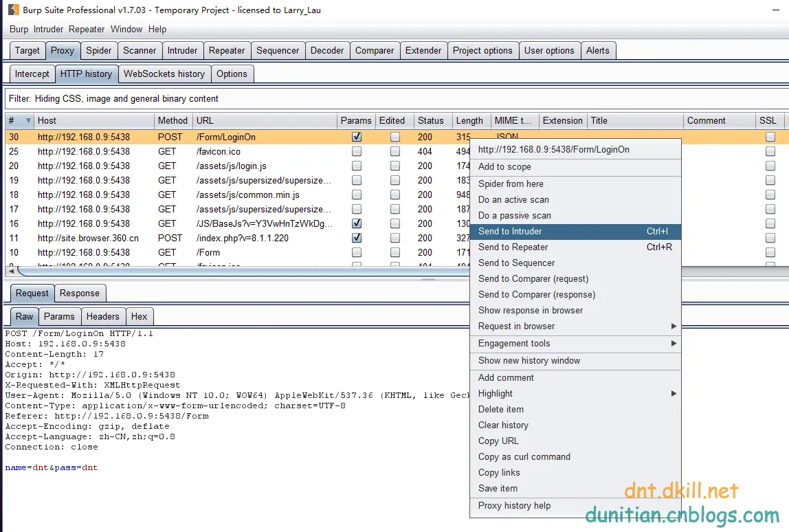Open the Hex view tab
Viewport: 789px width, 532px height.
tap(139, 316)
